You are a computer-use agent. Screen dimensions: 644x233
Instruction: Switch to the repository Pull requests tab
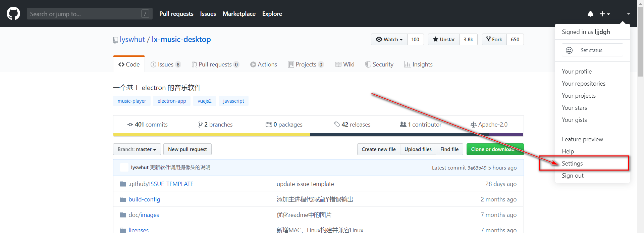pos(215,64)
